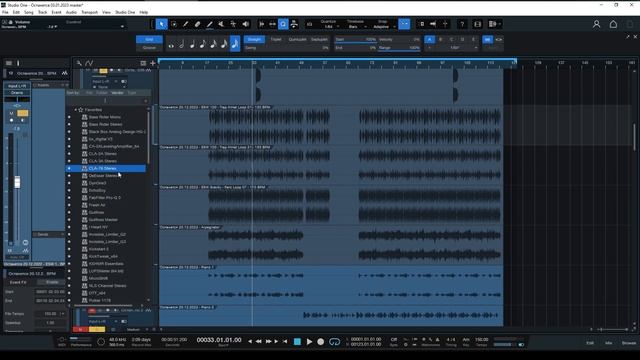
Task: Select the Range tool
Action: coord(174,24)
